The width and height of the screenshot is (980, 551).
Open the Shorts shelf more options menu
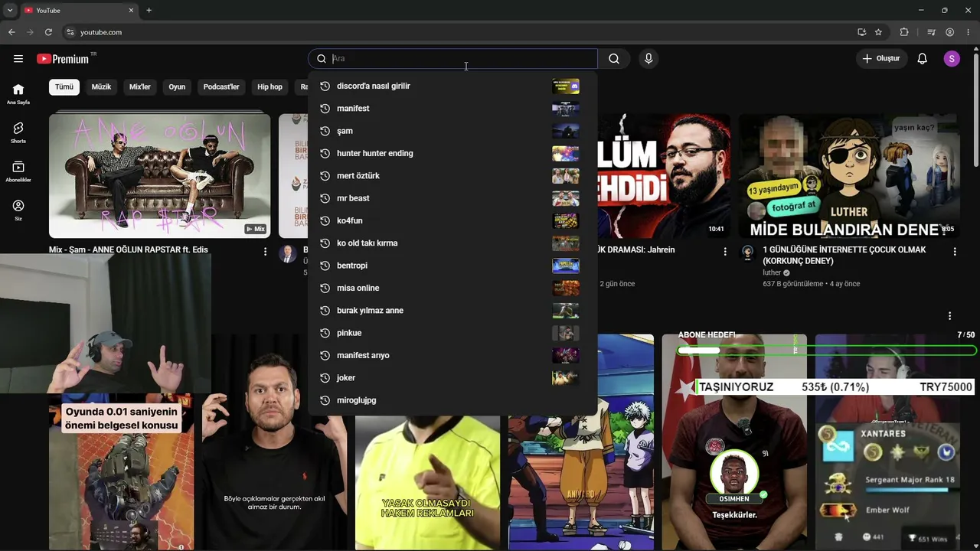point(949,316)
